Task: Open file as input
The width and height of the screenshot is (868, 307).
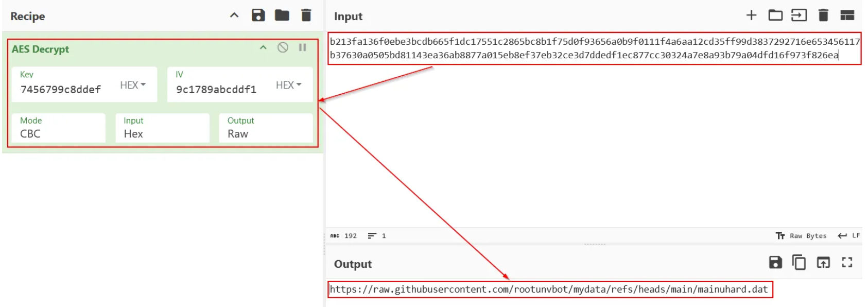Action: pos(798,15)
